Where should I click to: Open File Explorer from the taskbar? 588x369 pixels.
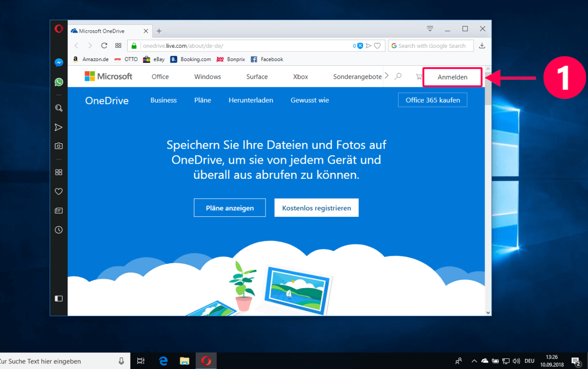coord(184,361)
